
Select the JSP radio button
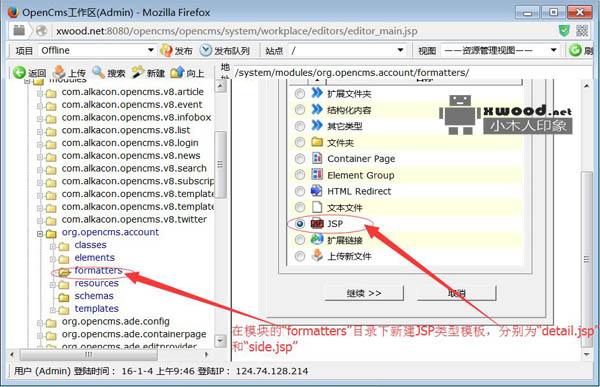click(300, 224)
